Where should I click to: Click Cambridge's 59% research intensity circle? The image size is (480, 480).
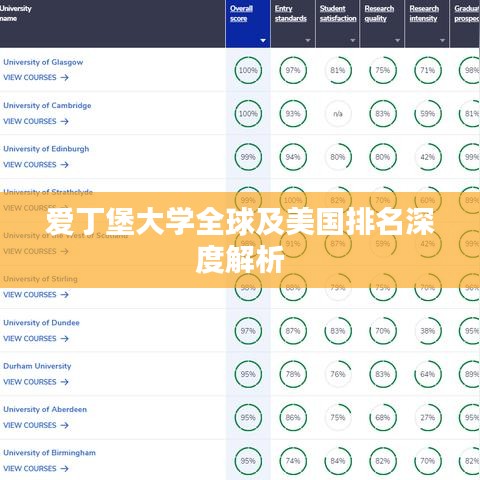428,114
